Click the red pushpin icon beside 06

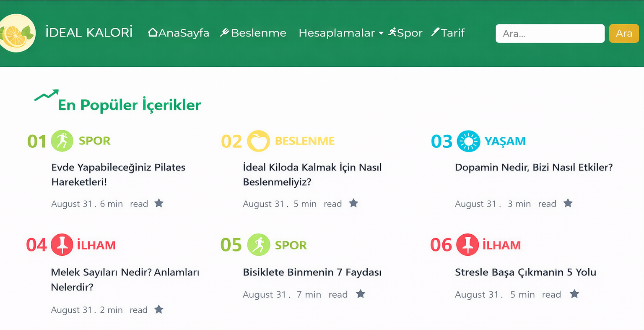(x=467, y=245)
